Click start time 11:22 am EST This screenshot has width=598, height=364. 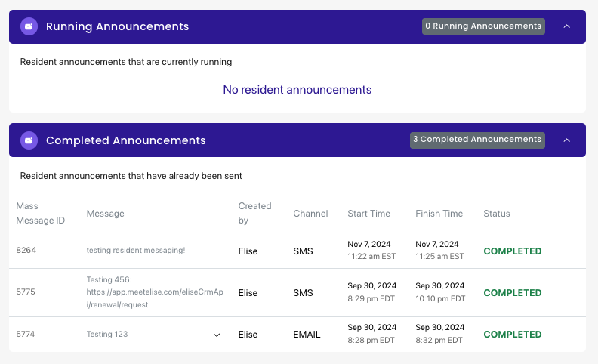tap(371, 257)
